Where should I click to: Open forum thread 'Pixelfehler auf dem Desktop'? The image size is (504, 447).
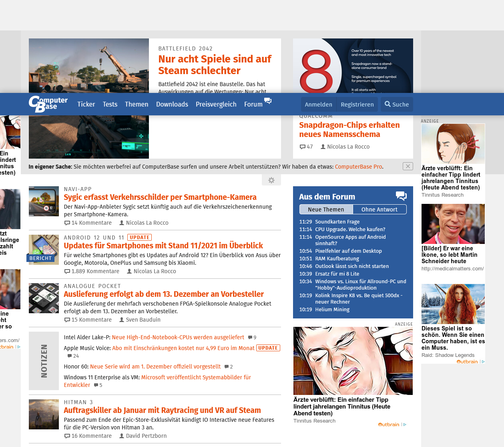pyautogui.click(x=348, y=251)
